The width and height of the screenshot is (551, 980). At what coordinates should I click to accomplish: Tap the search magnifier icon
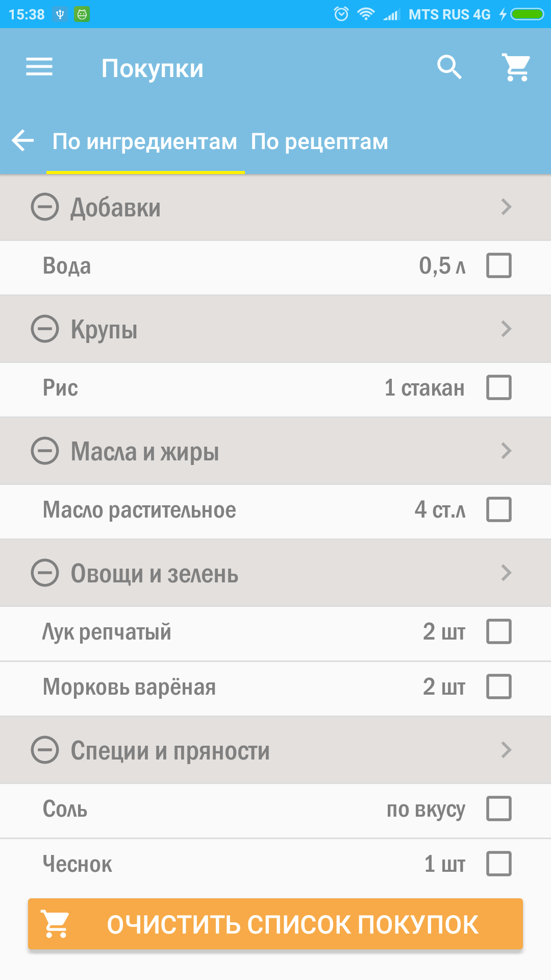449,67
